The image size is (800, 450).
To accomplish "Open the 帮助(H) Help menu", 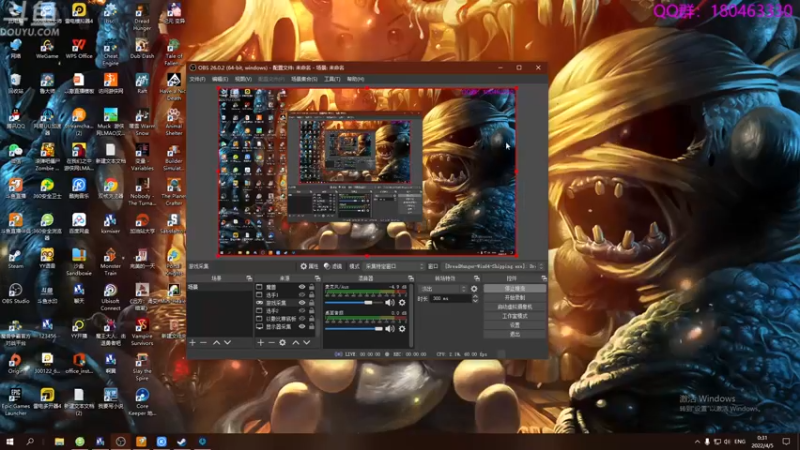I will pyautogui.click(x=356, y=79).
